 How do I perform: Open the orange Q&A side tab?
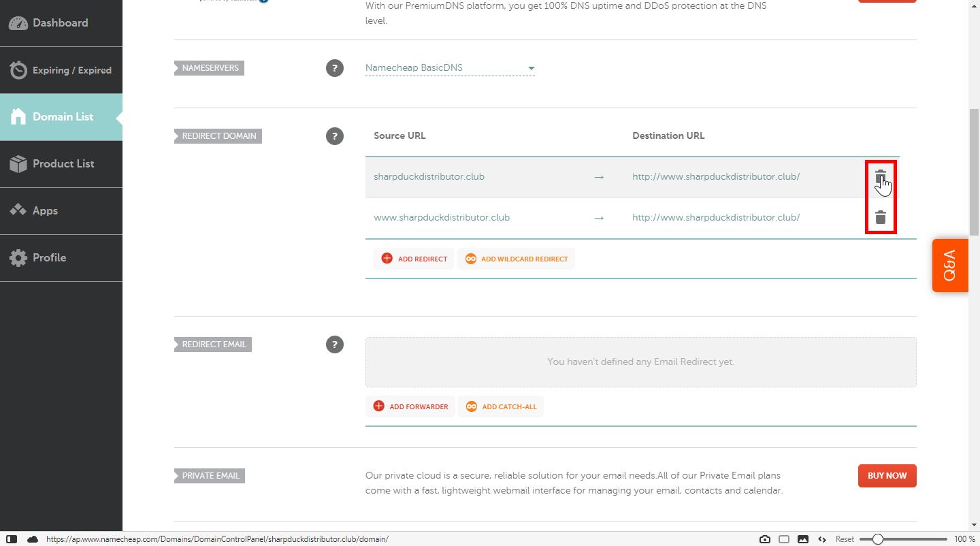[x=950, y=266]
